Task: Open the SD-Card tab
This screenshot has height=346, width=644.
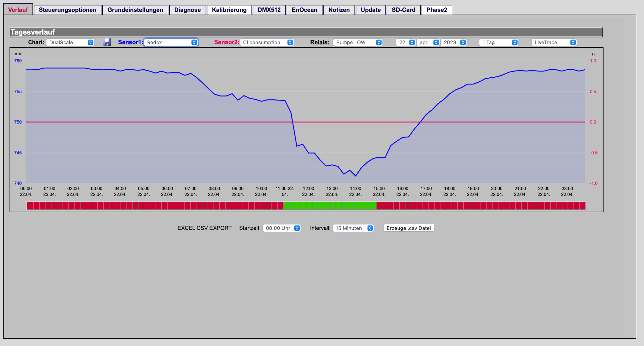Action: [403, 10]
